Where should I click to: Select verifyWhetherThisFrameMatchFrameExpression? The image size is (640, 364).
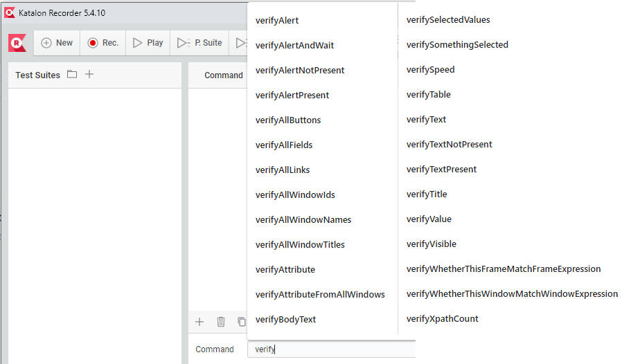coord(504,269)
